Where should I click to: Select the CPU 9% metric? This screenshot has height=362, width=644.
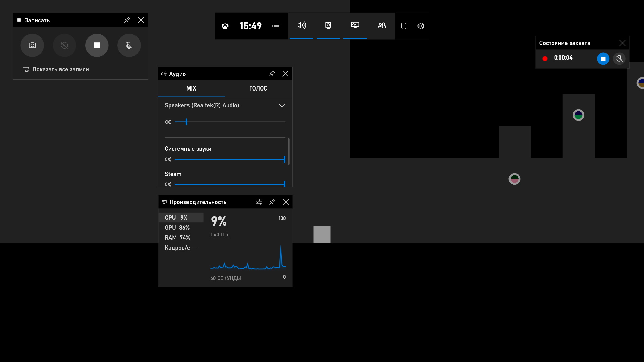181,218
